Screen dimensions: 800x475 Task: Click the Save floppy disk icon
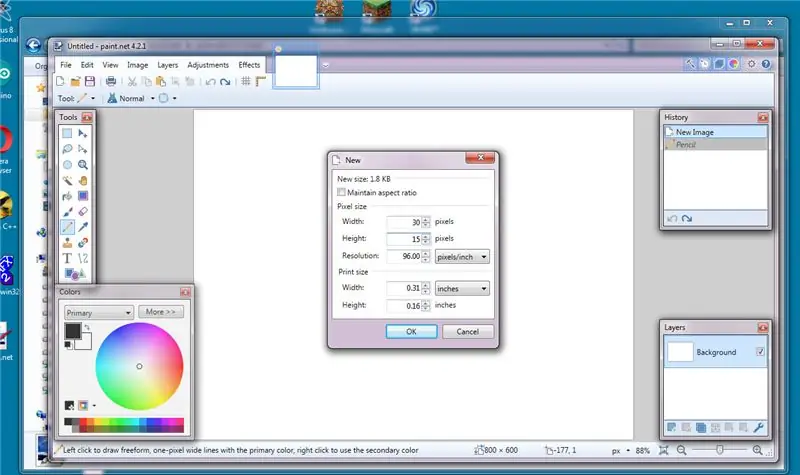[x=90, y=81]
